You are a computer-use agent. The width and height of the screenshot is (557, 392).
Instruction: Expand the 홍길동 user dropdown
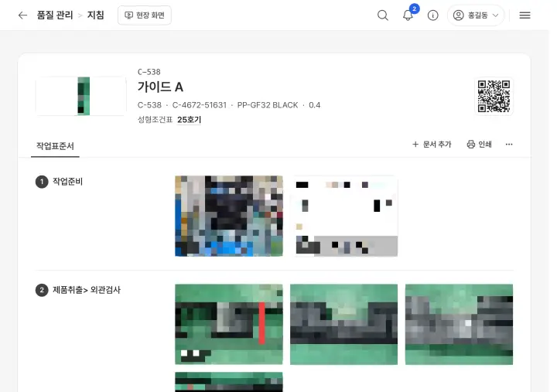pyautogui.click(x=476, y=15)
